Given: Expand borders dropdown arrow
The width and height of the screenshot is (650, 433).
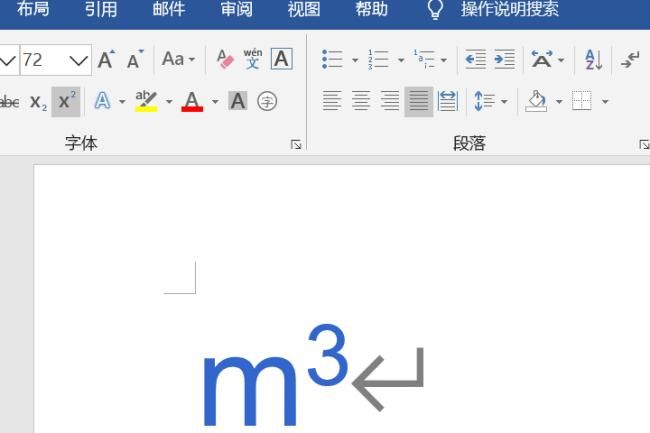Looking at the screenshot, I should pyautogui.click(x=605, y=102).
